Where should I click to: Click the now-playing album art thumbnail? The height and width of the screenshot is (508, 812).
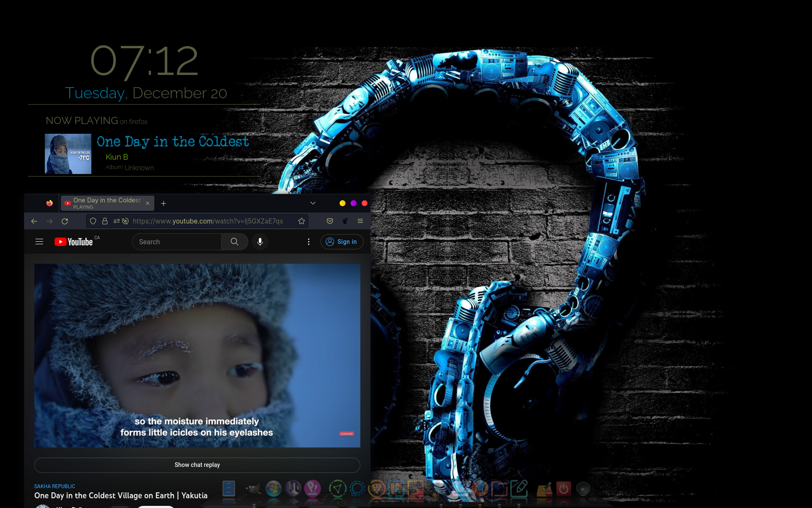68,154
